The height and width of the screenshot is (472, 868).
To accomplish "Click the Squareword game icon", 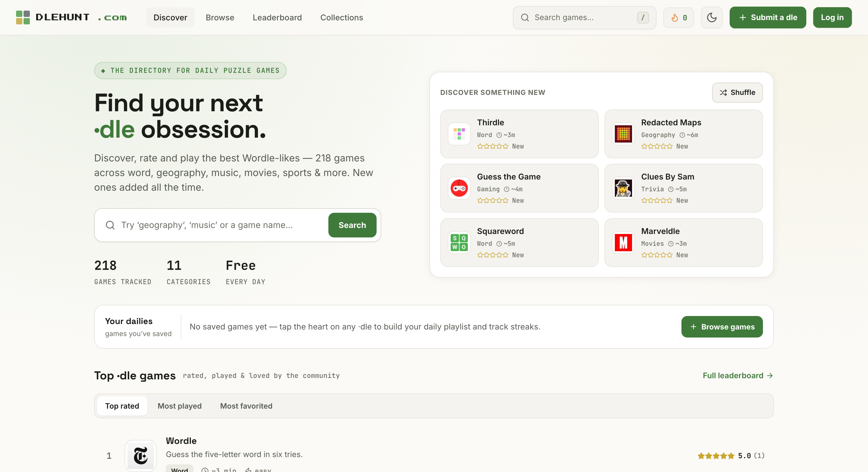I will [x=459, y=242].
